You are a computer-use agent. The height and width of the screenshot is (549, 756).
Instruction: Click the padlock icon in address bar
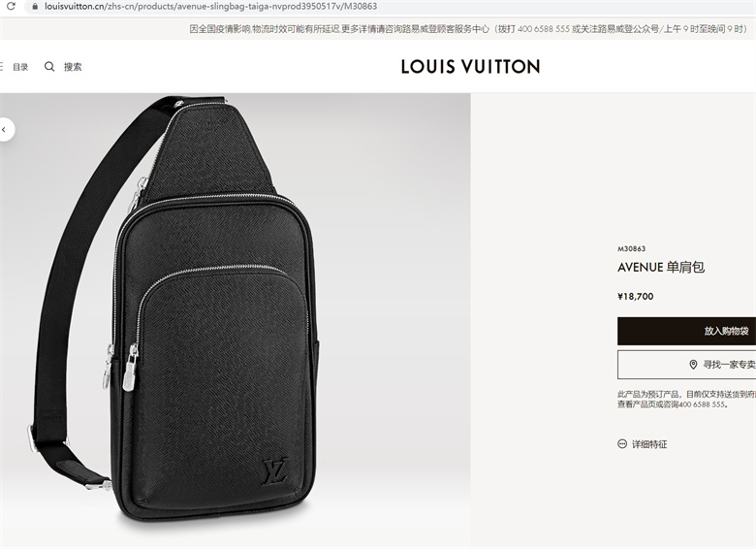34,7
